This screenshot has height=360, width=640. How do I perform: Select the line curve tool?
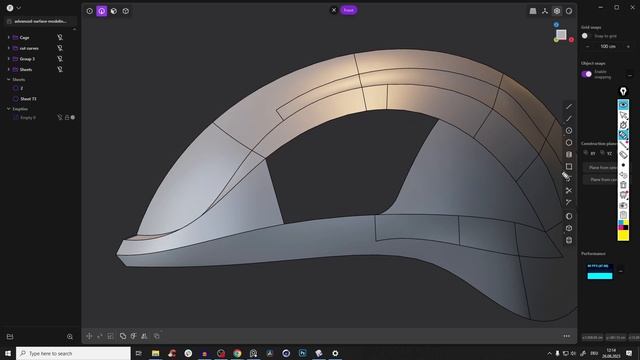[x=569, y=107]
